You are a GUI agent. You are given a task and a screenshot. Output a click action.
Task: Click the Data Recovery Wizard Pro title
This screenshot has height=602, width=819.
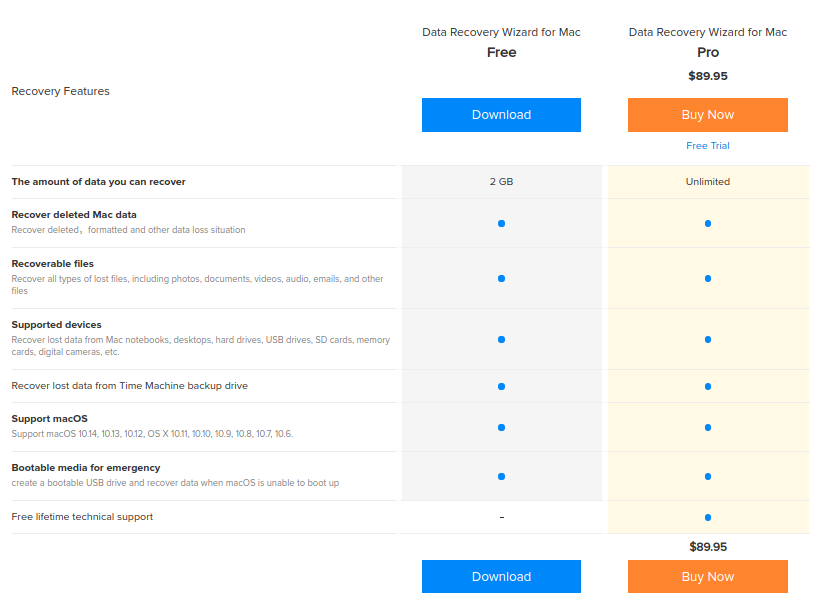pos(707,42)
